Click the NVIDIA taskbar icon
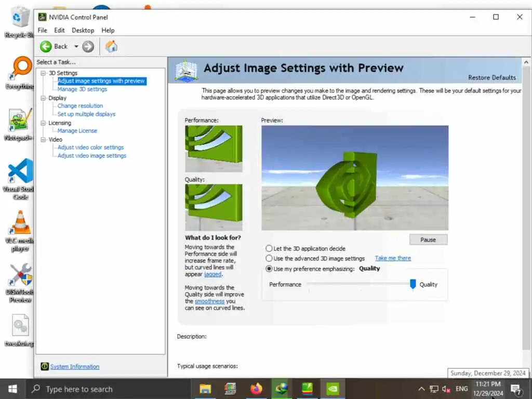 (x=332, y=389)
